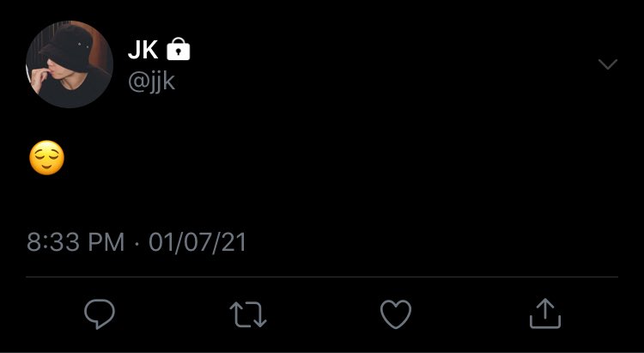
Task: Tap the relieved face emoji in tweet
Action: point(47,158)
